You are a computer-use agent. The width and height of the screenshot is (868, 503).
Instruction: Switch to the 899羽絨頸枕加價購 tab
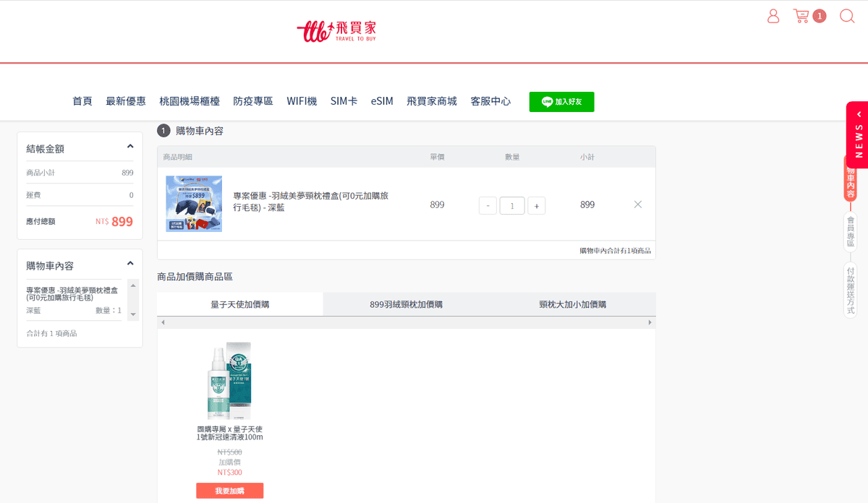coord(405,304)
